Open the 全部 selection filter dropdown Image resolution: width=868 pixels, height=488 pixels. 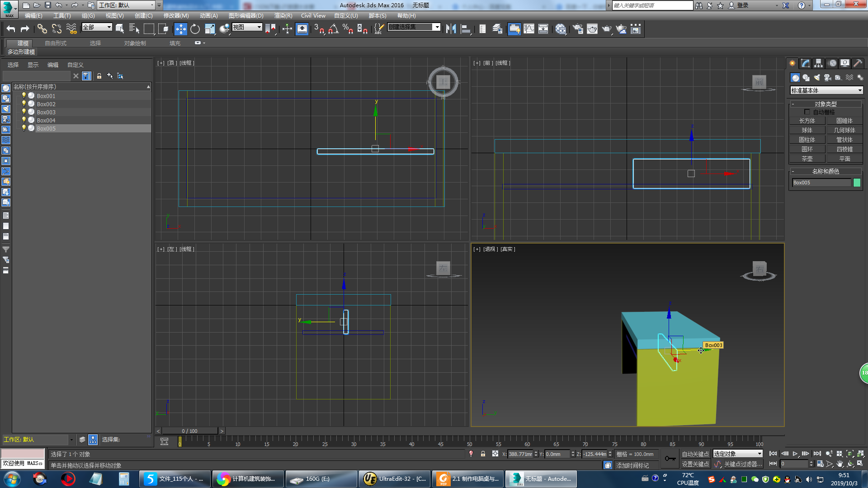coord(97,27)
